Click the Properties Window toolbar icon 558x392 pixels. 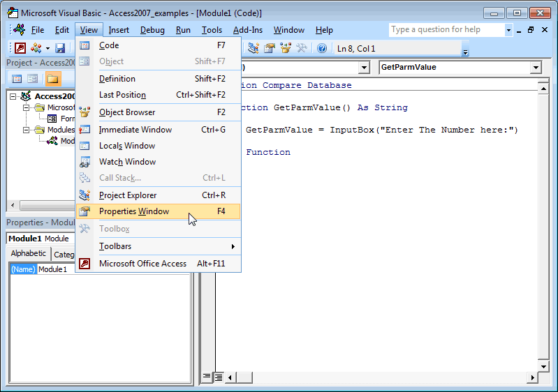coord(270,48)
